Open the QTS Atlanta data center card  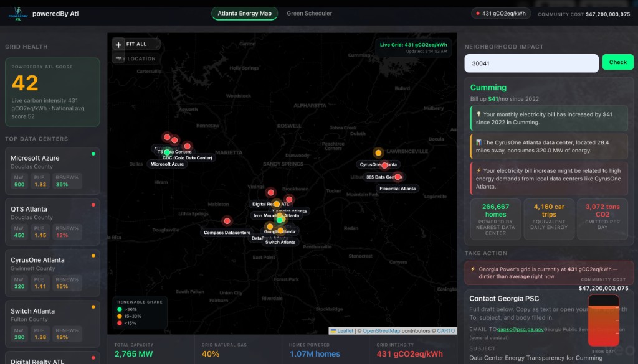coord(52,222)
